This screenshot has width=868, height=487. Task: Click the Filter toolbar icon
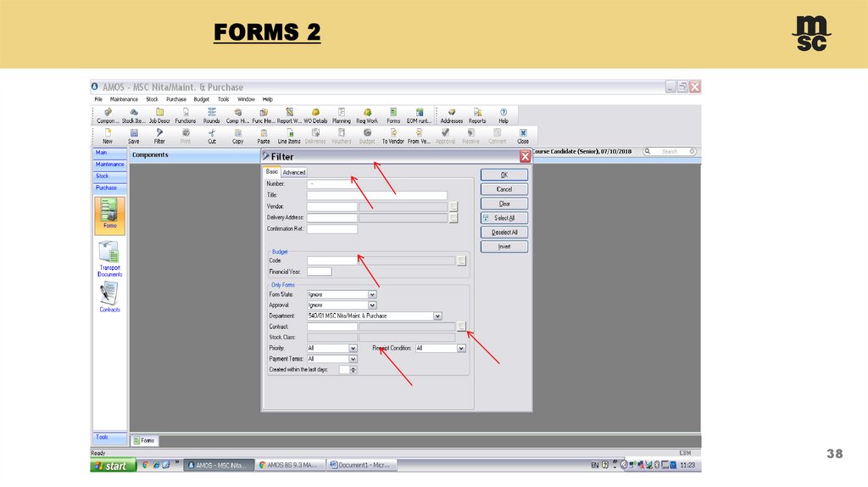[159, 137]
